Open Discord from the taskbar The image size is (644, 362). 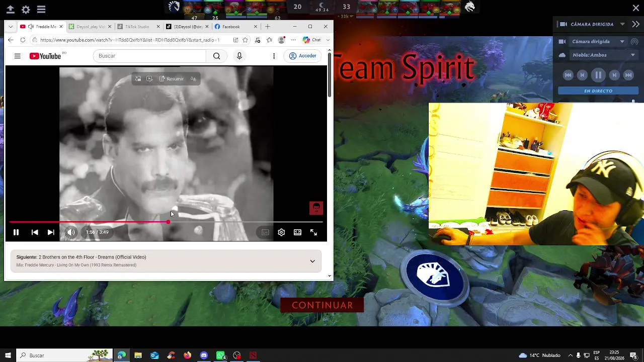point(204,355)
